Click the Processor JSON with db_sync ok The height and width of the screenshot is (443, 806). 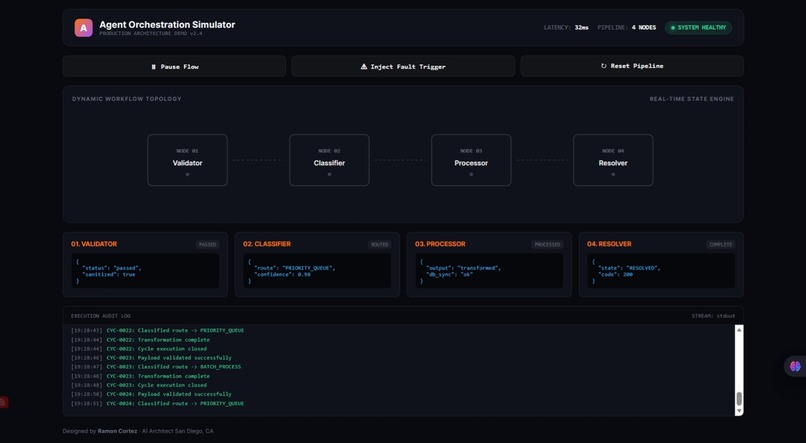pos(489,271)
